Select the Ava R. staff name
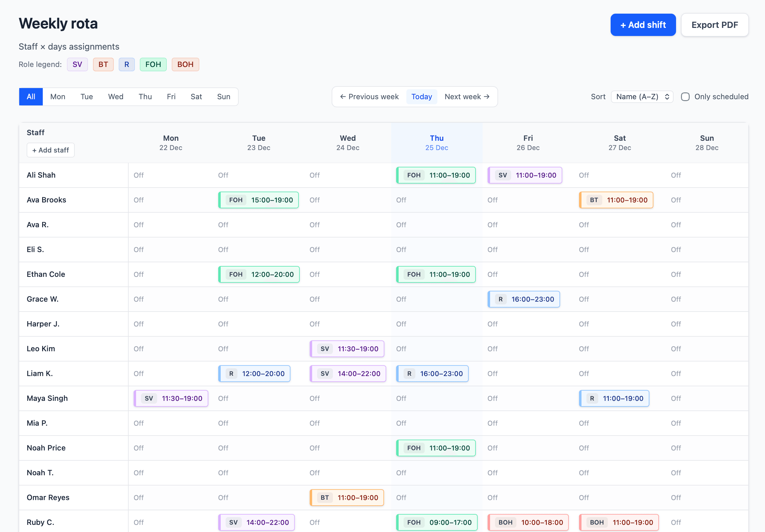The image size is (765, 532). (38, 225)
